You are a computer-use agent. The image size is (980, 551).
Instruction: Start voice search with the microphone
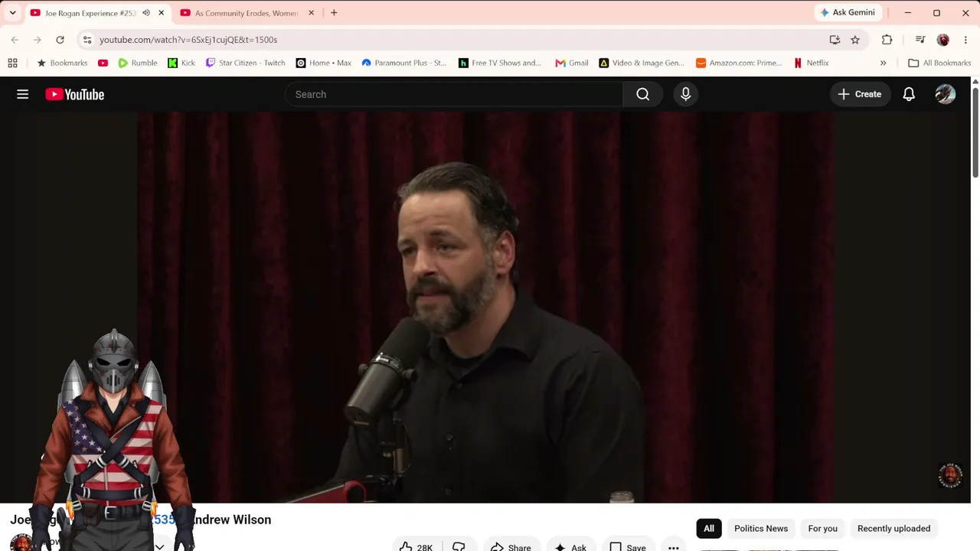coord(686,94)
